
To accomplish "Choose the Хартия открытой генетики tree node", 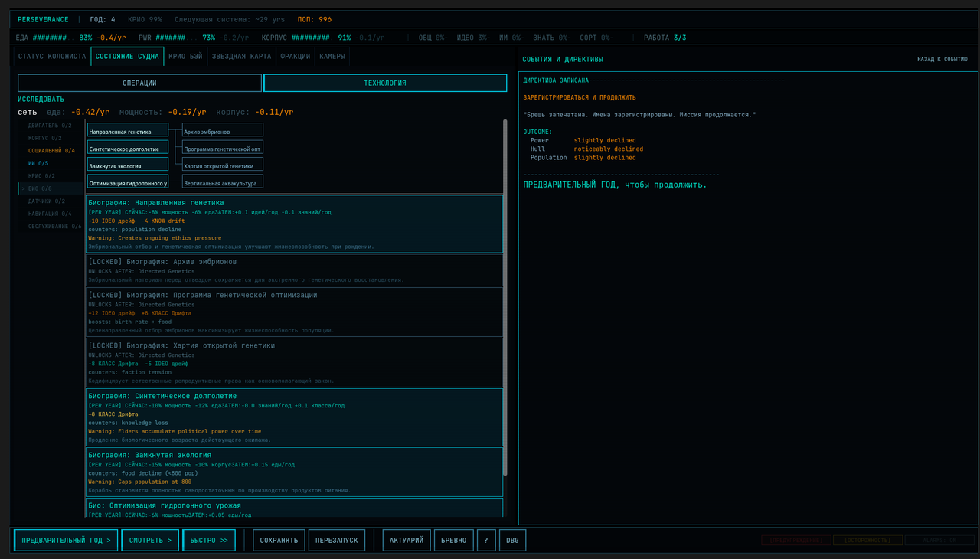I will point(223,164).
